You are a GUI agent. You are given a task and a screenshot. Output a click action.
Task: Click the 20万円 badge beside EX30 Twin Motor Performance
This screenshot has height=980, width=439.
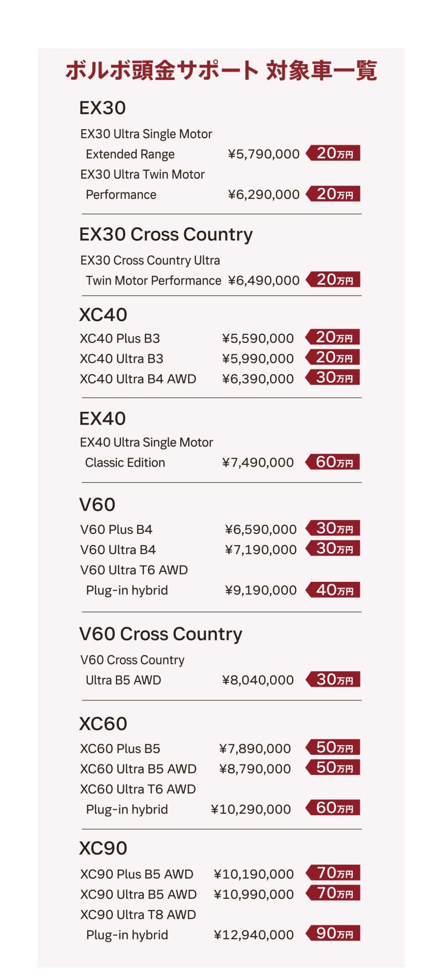pos(333,194)
